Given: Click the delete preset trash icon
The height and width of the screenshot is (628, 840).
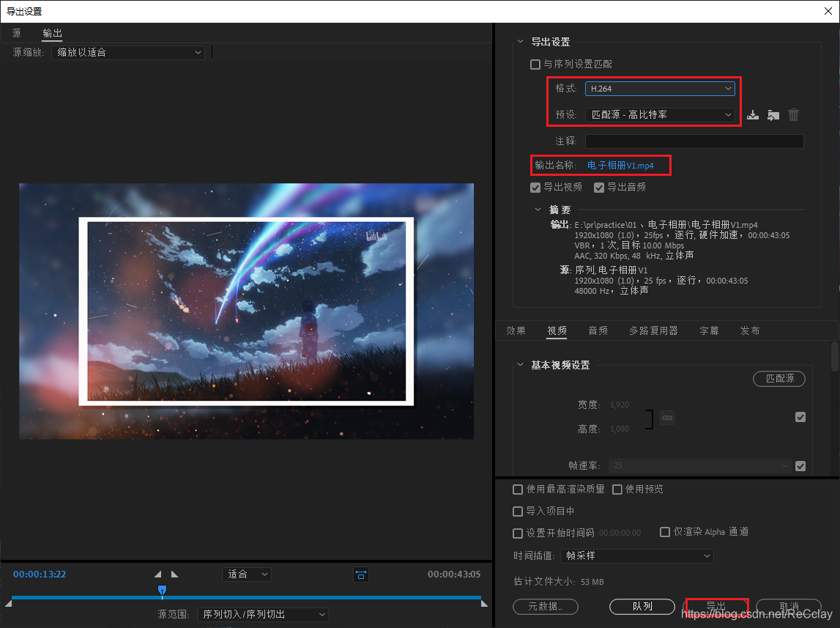Looking at the screenshot, I should coord(793,114).
